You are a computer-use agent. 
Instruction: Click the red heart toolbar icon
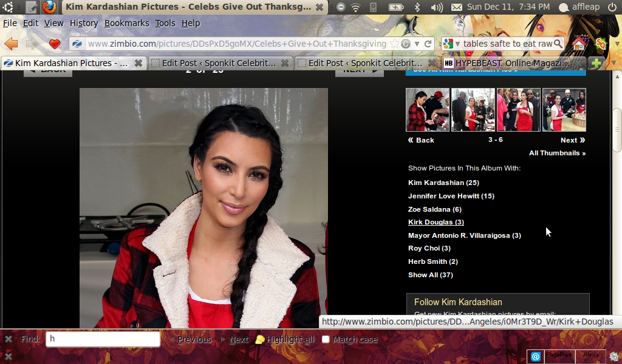click(x=54, y=44)
